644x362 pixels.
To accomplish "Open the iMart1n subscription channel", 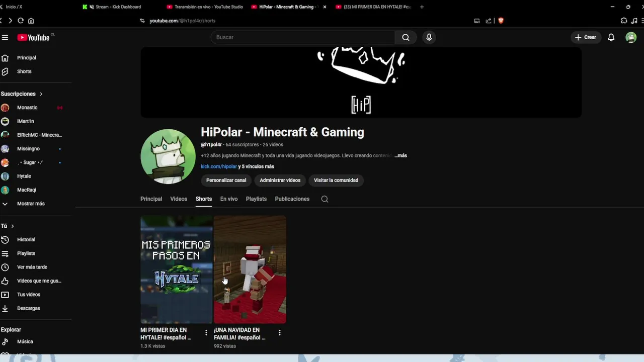I will (26, 121).
